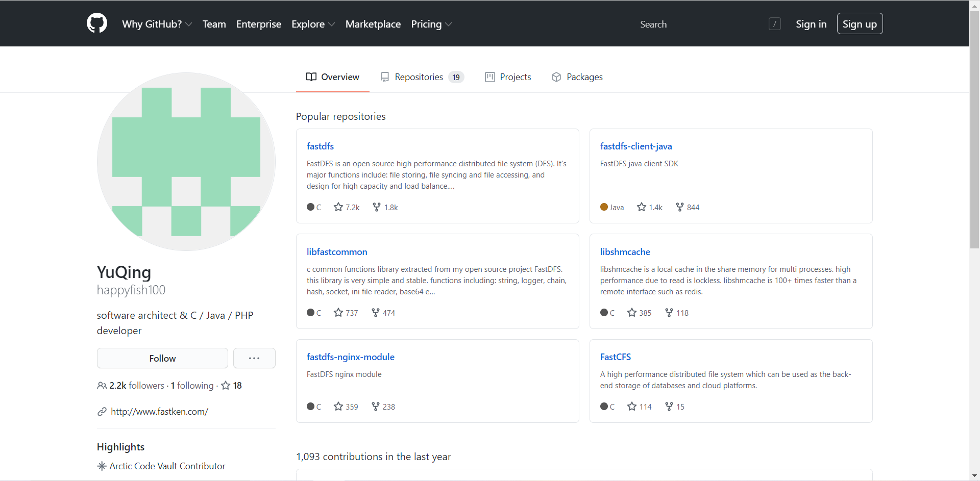Click the 'happyfish100' username text

point(131,290)
